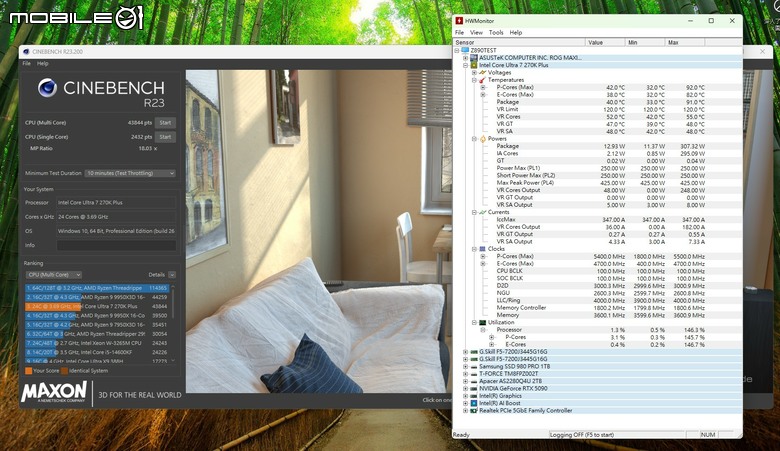Click the Cinebench sphere icon in title bar
Screen dimensions: 780x451
[x=26, y=52]
